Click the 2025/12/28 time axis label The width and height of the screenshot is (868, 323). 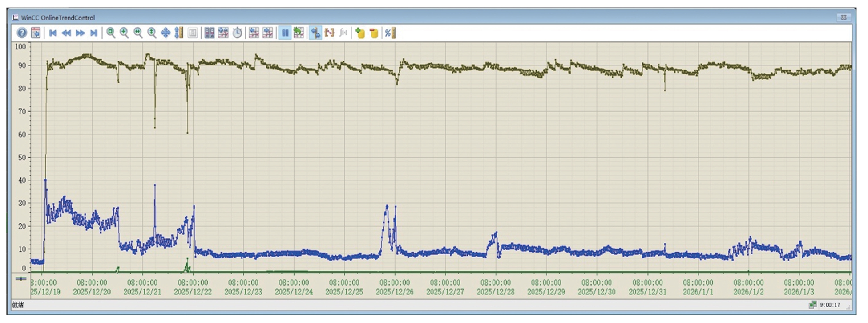tap(496, 292)
